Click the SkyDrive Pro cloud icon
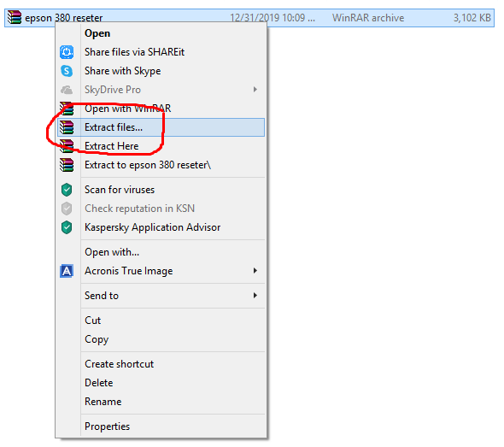Screen dimensions: 504x447 [67, 90]
